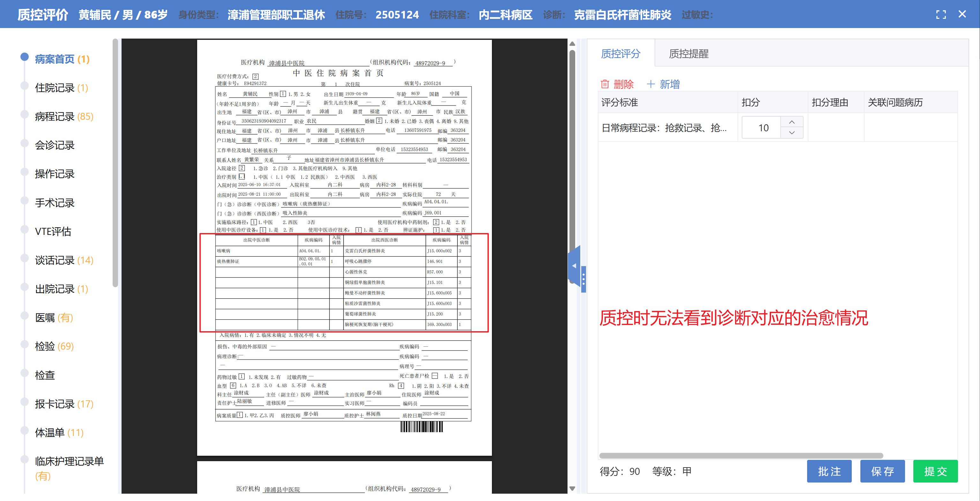
Task: Click the document viewer scroll-up arrow
Action: click(x=572, y=44)
